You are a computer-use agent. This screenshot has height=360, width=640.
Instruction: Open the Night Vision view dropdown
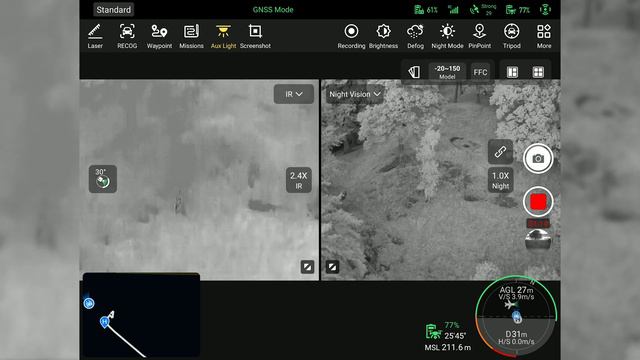click(x=355, y=94)
